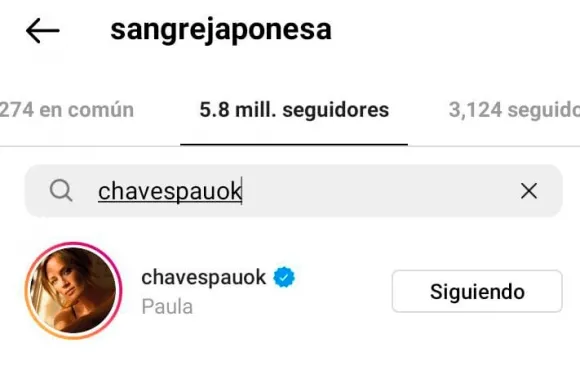This screenshot has height=379, width=580.
Task: Focus the follower search input field
Action: tap(294, 191)
